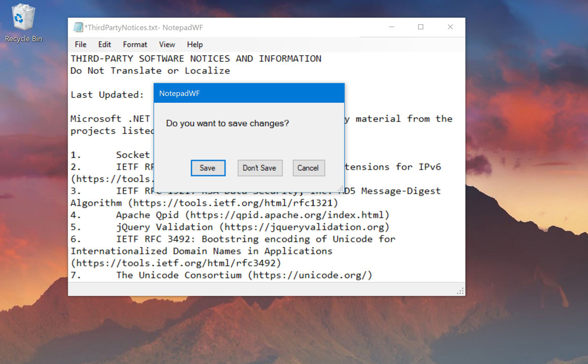Image resolution: width=588 pixels, height=364 pixels.
Task: Minimize the NotepadWF window
Action: point(391,27)
